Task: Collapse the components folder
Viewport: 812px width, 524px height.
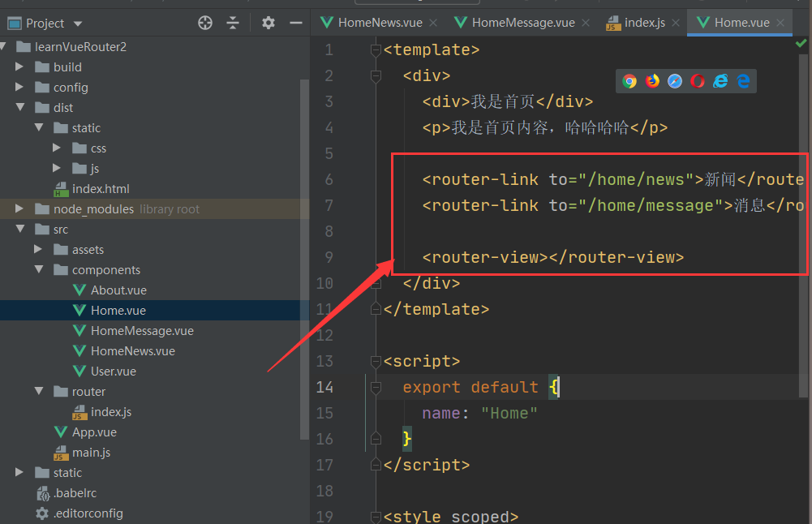Action: click(x=39, y=269)
